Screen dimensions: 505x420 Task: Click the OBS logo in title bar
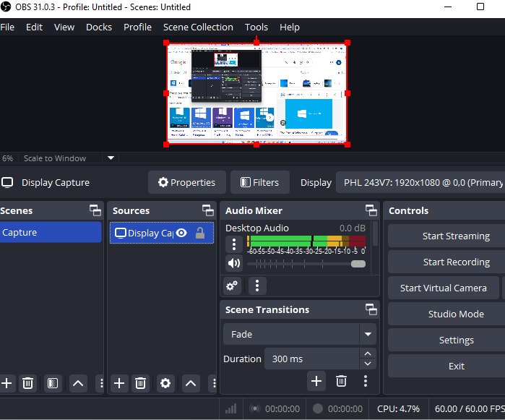6,7
